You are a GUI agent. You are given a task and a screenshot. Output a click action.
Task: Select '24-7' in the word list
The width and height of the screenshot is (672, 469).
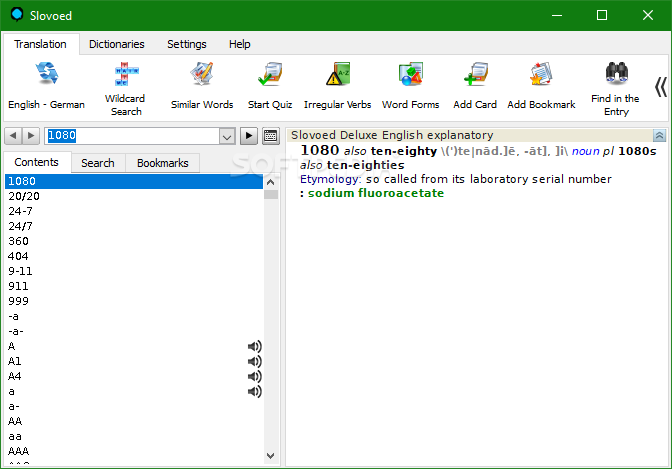[x=134, y=211]
